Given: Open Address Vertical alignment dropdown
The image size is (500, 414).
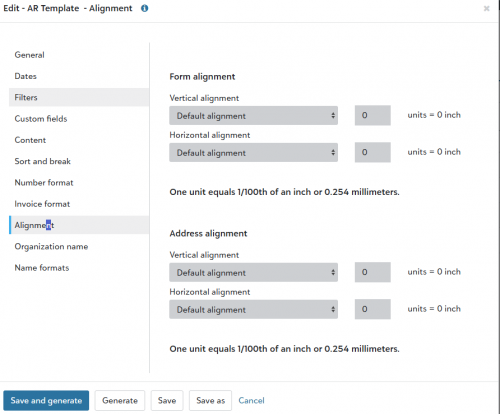Looking at the screenshot, I should tap(253, 272).
